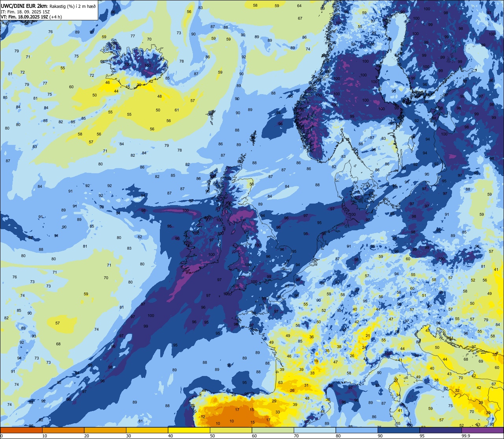Click the 30–40% legend color segment
The width and height of the screenshot is (504, 439).
click(x=147, y=430)
